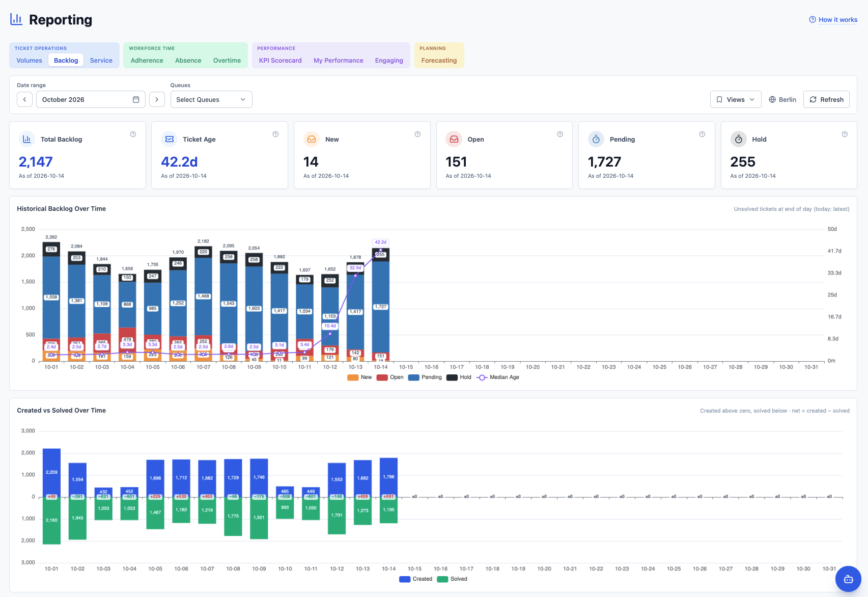Toggle the Open series in backlog legend
The width and height of the screenshot is (868, 597).
coord(390,377)
